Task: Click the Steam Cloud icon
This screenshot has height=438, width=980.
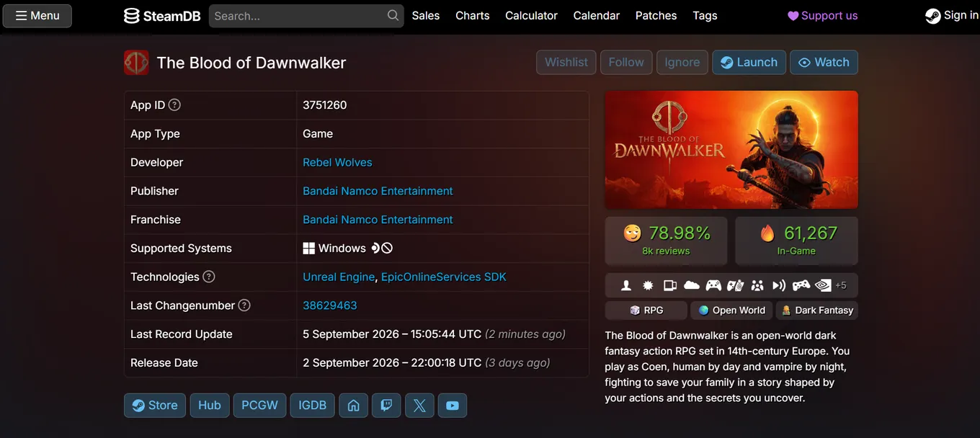Action: [x=692, y=285]
